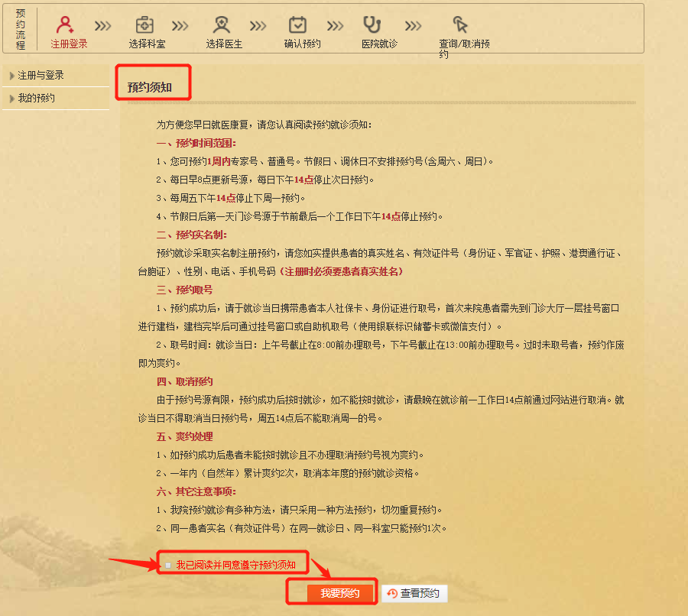Click the 查看预约 button
The width and height of the screenshot is (688, 616).
pyautogui.click(x=416, y=592)
